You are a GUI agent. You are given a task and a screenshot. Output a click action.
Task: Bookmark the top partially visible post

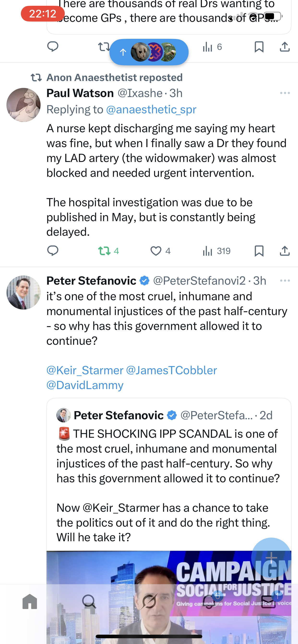tap(259, 47)
